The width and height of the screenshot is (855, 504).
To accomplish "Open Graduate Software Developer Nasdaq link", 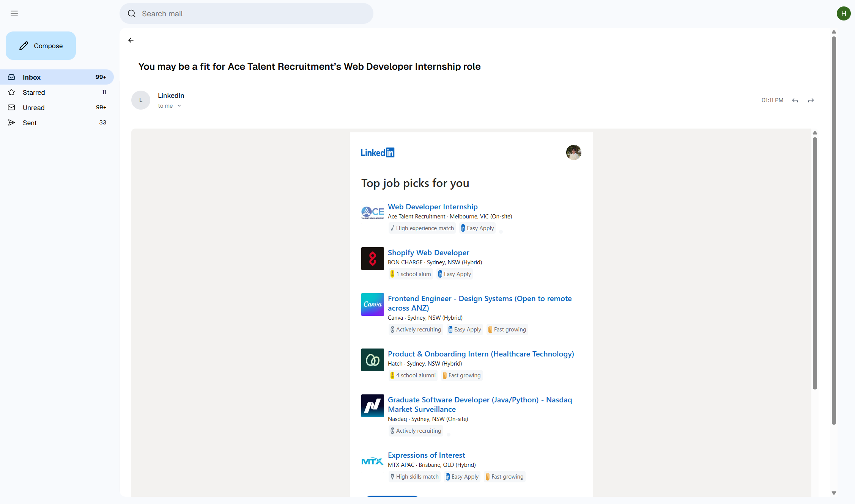I will coord(480,405).
